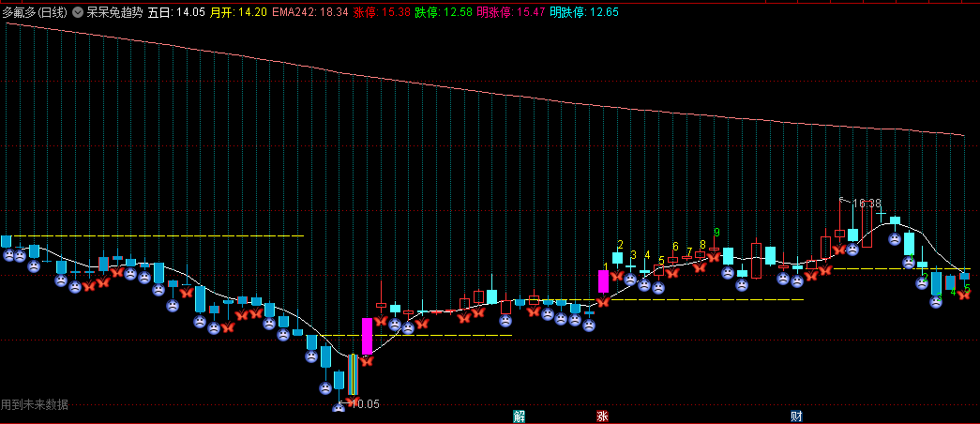Select the magenta candle labeled 1
The height and width of the screenshot is (424, 980).
[x=603, y=281]
